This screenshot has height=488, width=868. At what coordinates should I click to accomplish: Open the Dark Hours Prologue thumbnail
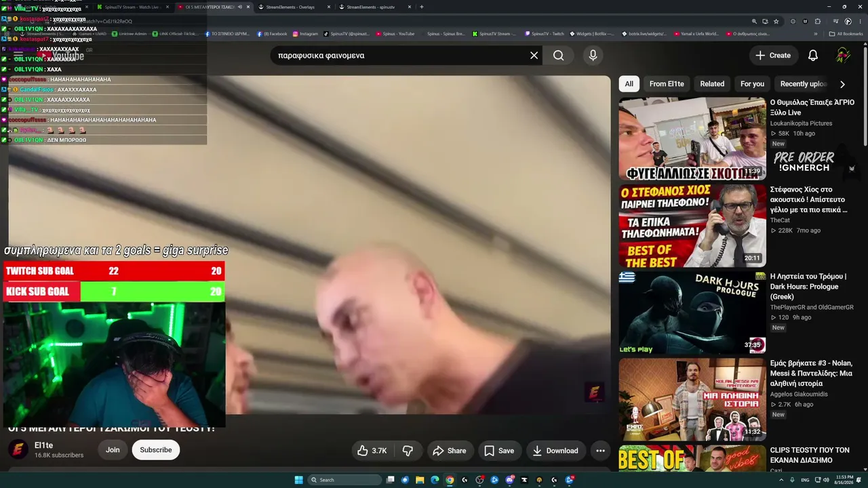click(692, 312)
